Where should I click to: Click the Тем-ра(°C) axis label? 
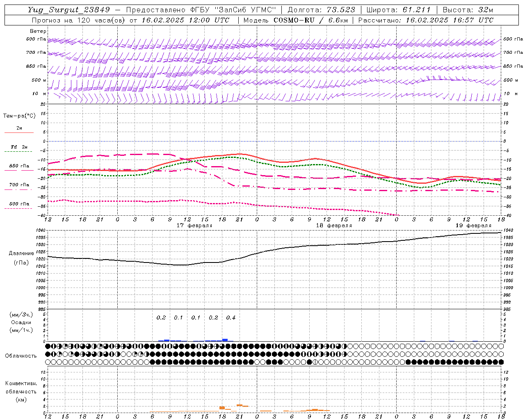click(20, 116)
